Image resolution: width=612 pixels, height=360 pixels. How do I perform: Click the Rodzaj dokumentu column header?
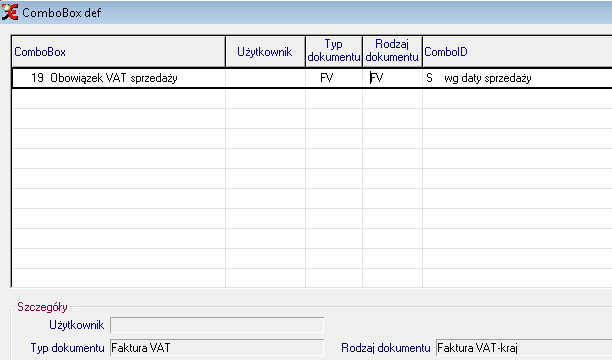point(393,52)
